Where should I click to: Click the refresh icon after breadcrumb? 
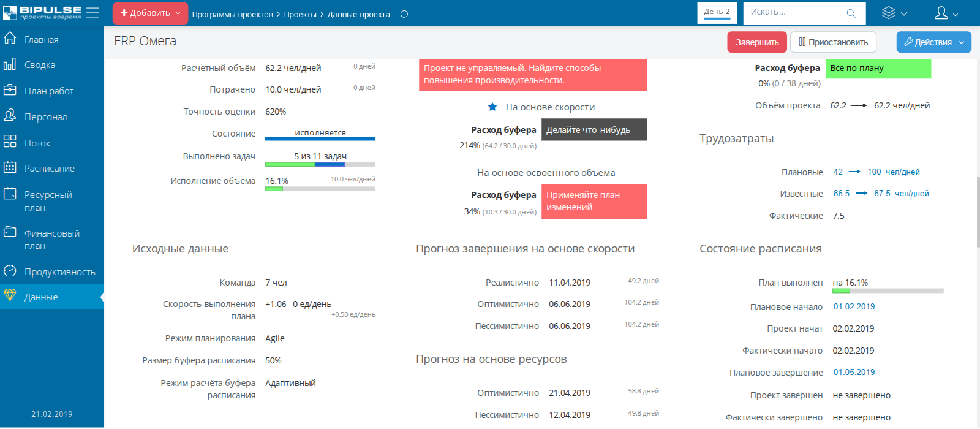coord(404,14)
